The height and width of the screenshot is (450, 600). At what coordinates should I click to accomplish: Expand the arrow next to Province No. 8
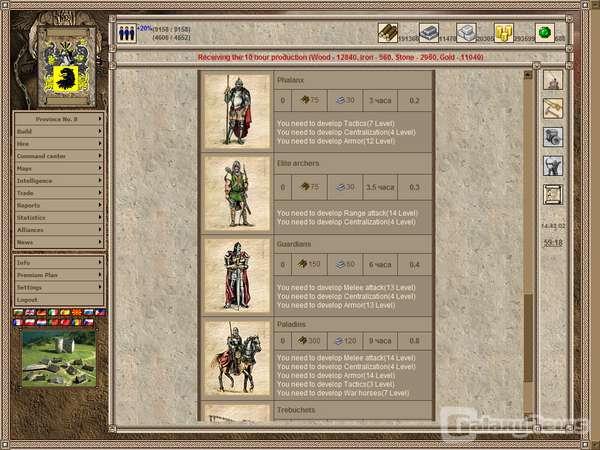pyautogui.click(x=100, y=119)
